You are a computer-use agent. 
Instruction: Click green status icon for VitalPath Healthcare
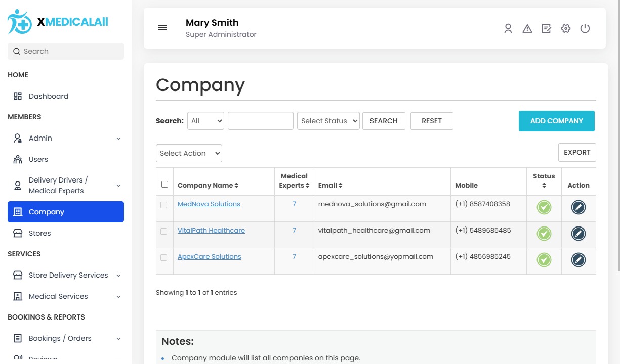coord(544,234)
